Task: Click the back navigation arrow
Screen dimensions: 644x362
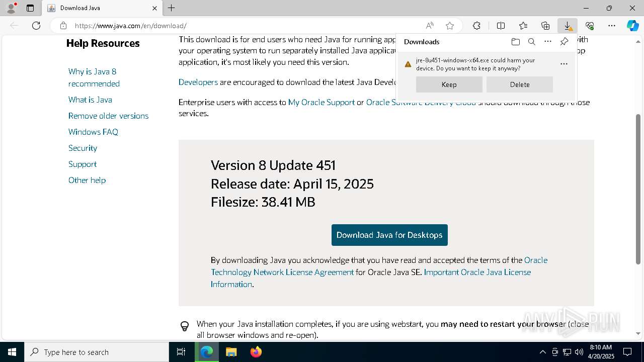Action: (x=14, y=26)
